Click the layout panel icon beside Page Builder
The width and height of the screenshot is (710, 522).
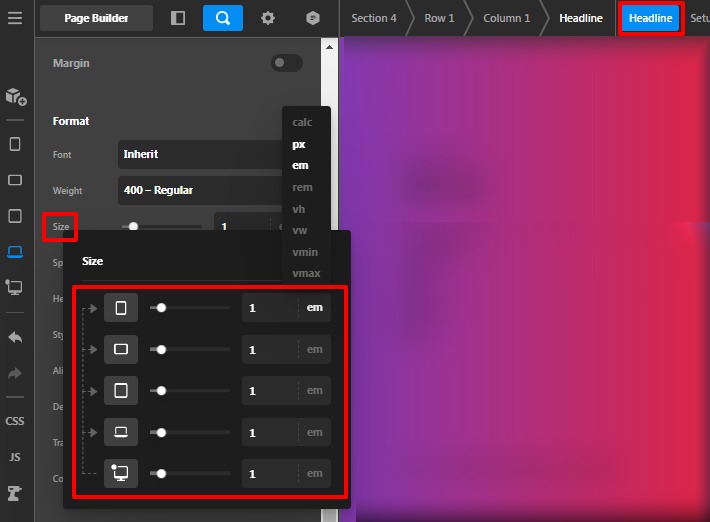point(178,18)
